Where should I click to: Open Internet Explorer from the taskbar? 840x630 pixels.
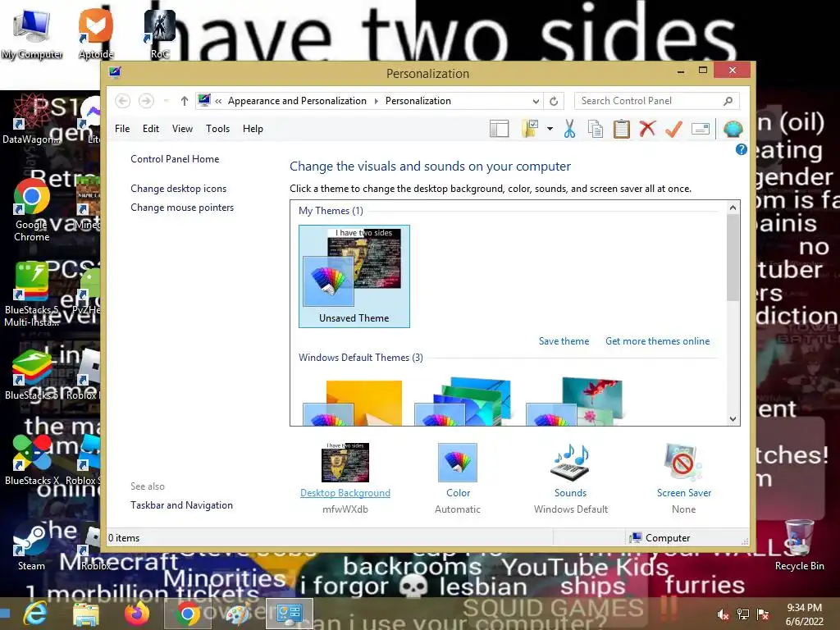pyautogui.click(x=35, y=614)
